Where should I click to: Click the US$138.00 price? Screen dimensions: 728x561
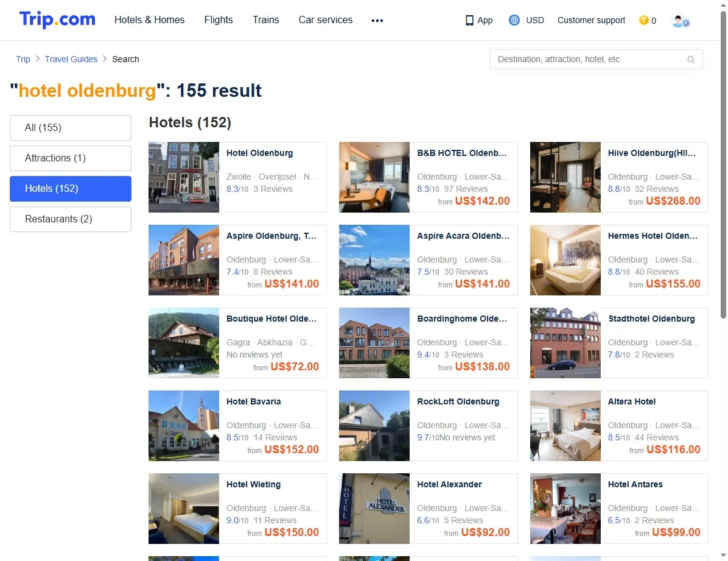pyautogui.click(x=483, y=367)
